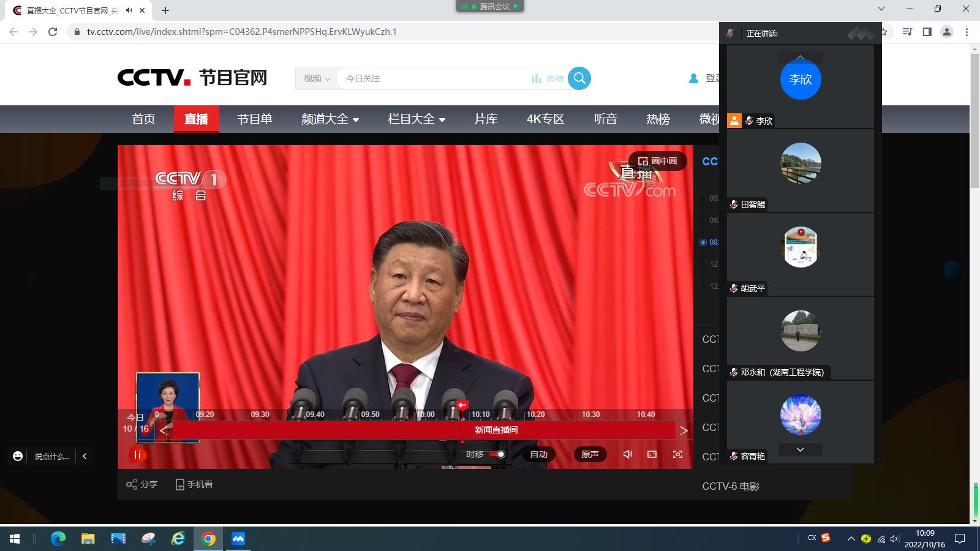The image size is (980, 551).
Task: Click the blue search magnifier button
Action: coord(579,78)
